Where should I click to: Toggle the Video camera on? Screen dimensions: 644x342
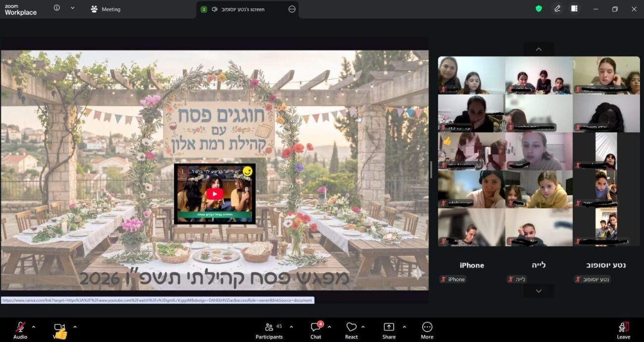pyautogui.click(x=59, y=330)
